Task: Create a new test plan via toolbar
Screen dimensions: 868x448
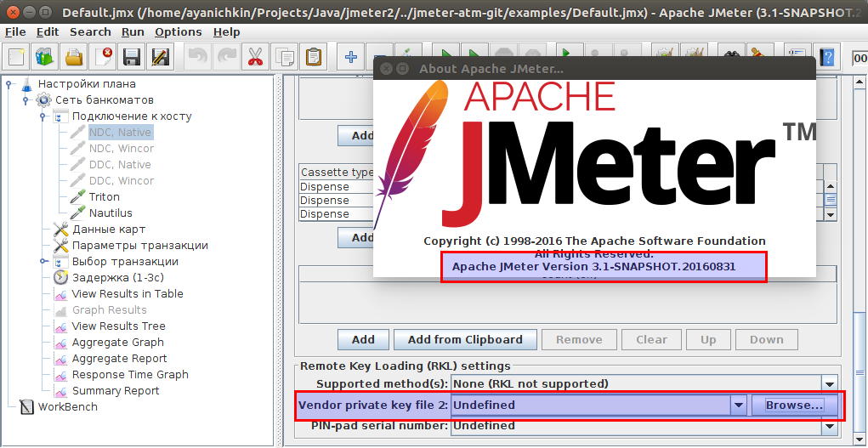Action: click(16, 56)
